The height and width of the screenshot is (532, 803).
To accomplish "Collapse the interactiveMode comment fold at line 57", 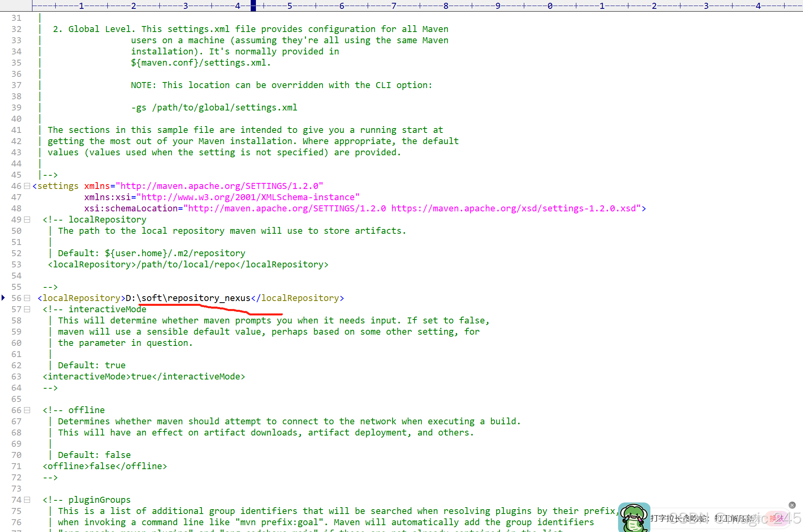I will (x=27, y=309).
